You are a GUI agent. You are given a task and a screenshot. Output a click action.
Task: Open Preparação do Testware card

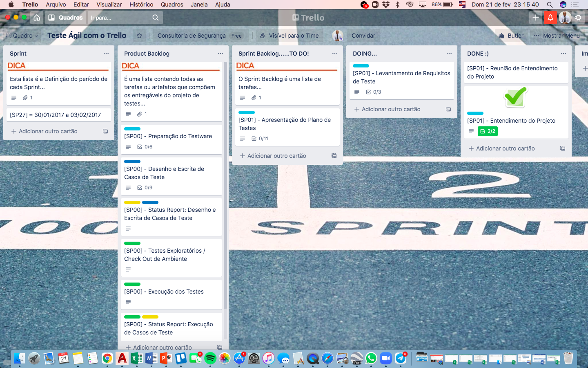(171, 139)
